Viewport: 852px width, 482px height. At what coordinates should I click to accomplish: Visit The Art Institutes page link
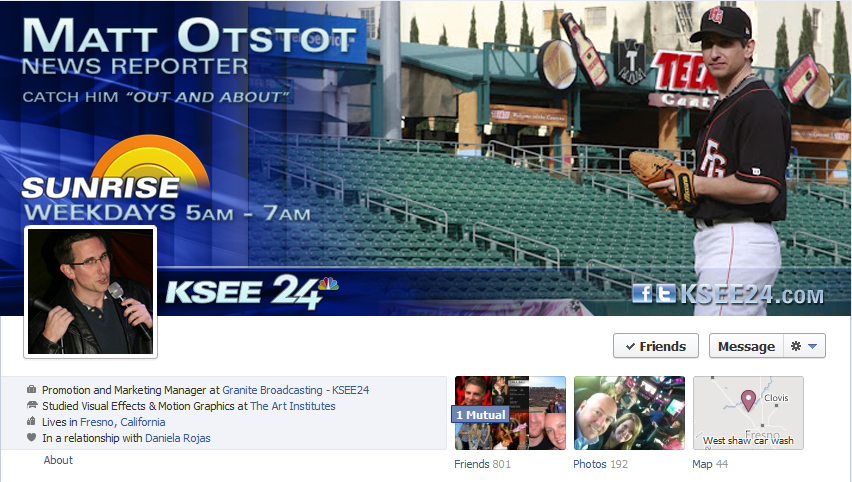coord(293,406)
